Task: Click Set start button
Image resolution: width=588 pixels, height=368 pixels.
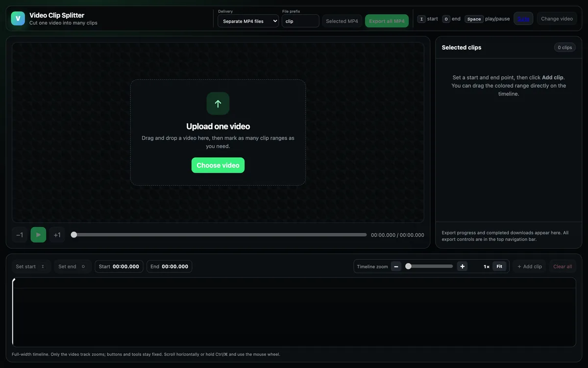Action: (31, 266)
